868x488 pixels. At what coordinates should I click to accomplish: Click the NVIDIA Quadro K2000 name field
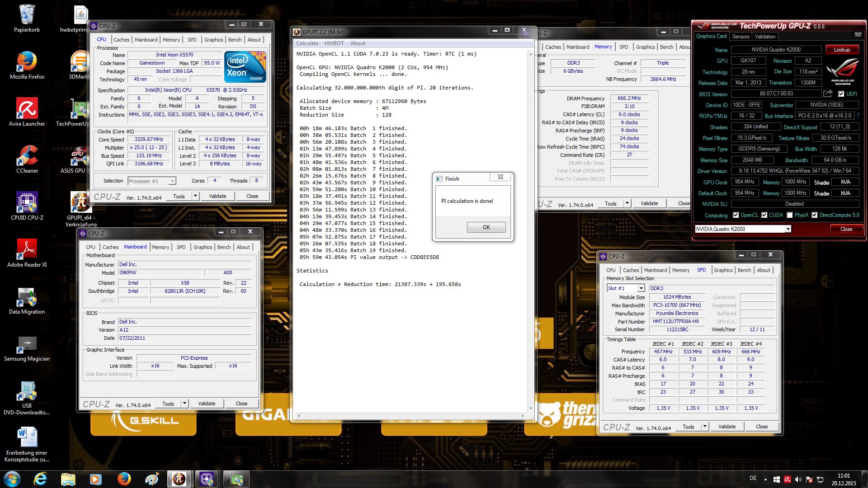click(776, 50)
